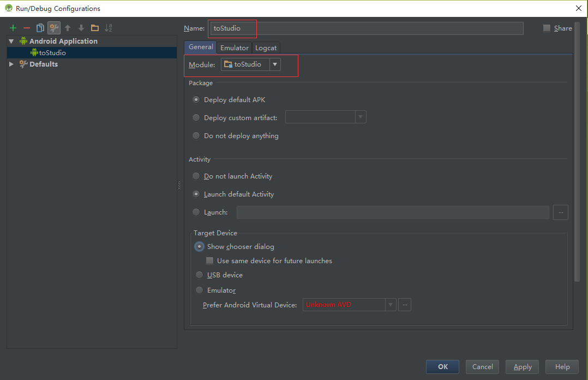Screen dimensions: 588x380
Task: Click the Cancel button
Action: (482, 367)
